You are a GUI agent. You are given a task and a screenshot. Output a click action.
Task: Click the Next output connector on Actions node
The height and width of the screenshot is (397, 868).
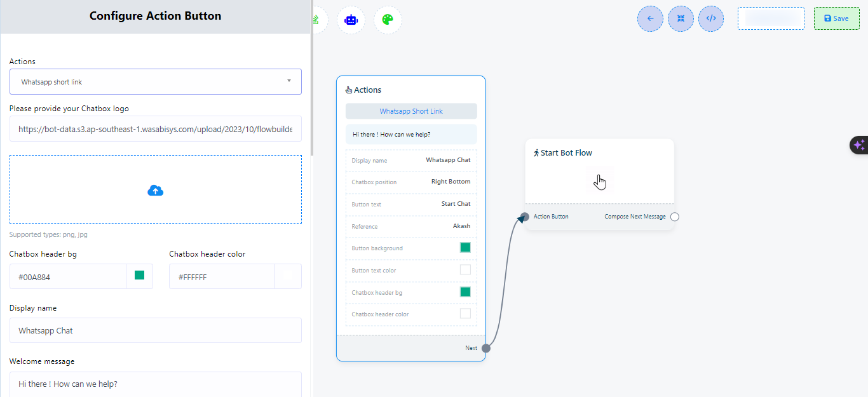486,348
